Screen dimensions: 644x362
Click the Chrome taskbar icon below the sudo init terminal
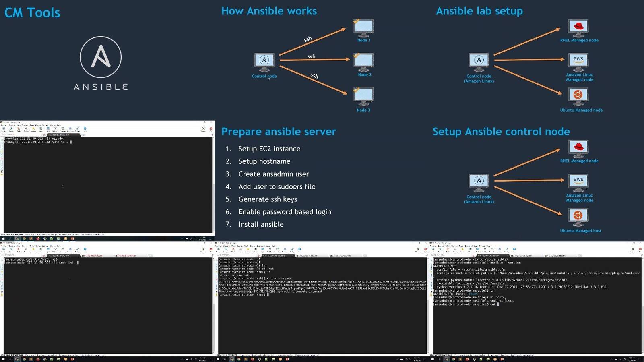point(24,359)
